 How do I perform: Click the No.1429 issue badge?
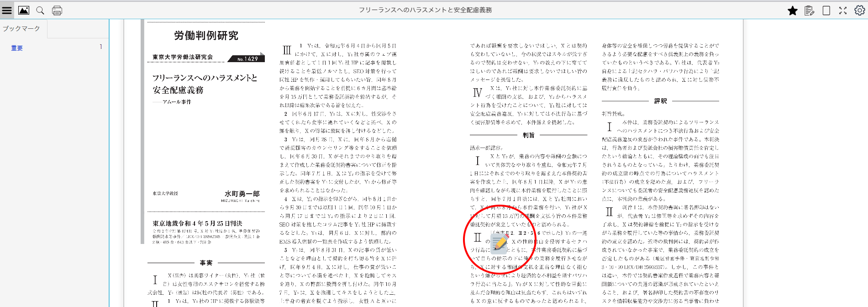248,58
